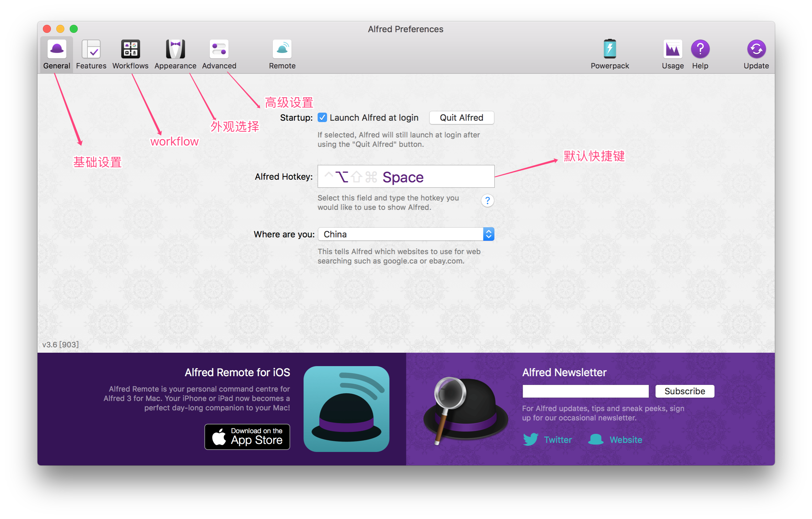Select the Remote toolbar icon

[x=282, y=54]
